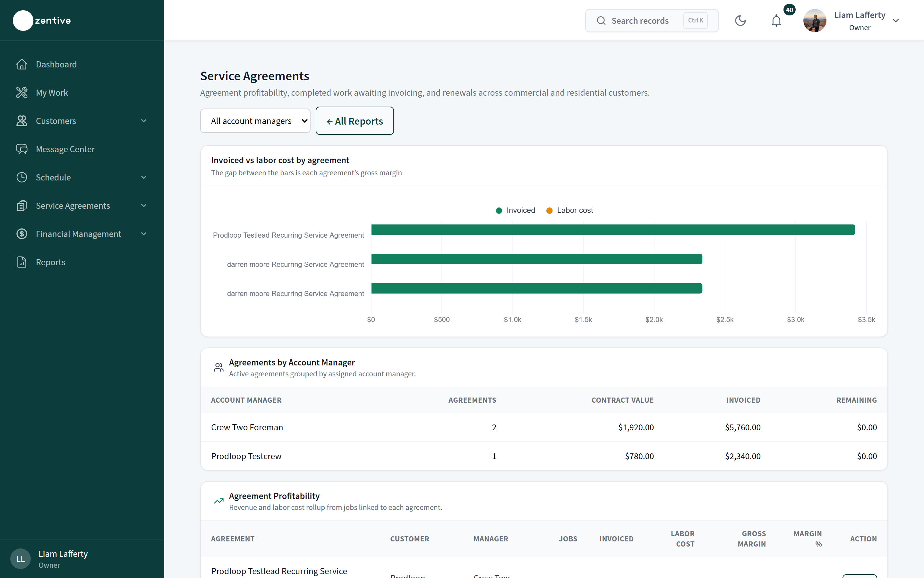Viewport: 924px width, 578px height.
Task: Click the second darren moore invoiced bar
Action: [536, 288]
